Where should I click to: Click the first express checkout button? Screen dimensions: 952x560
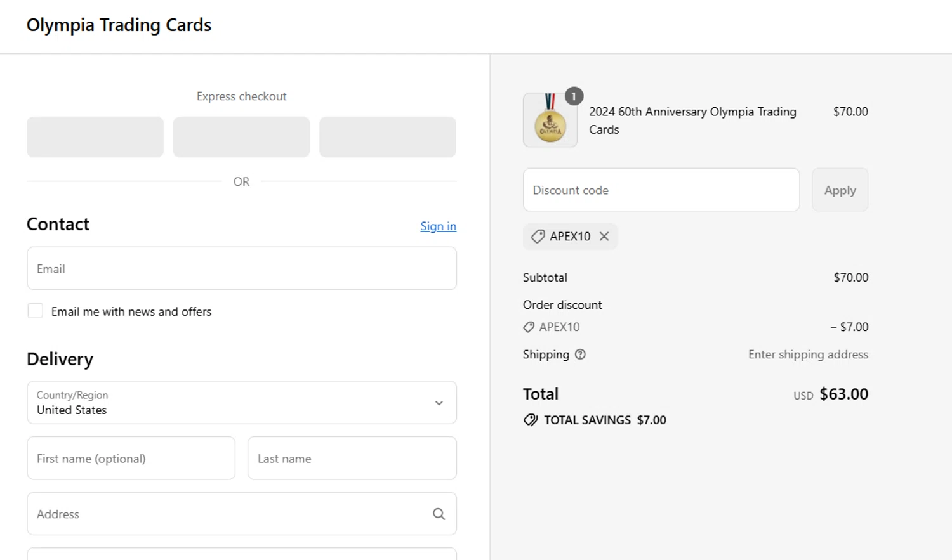(x=95, y=137)
